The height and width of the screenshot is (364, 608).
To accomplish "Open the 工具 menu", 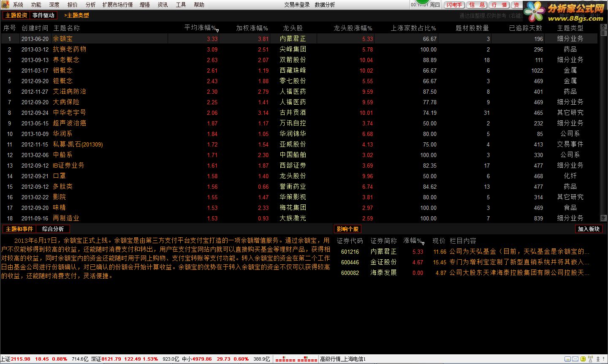I will pyautogui.click(x=181, y=5).
